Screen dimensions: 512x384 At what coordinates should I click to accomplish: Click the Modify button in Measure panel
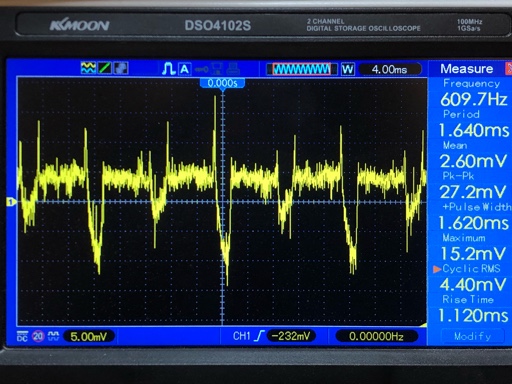click(x=472, y=336)
